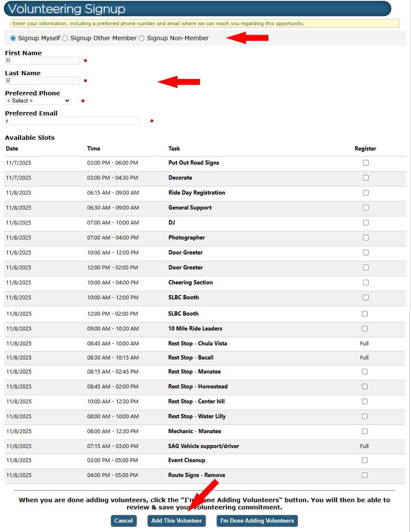
Task: Focus the Preferred Email field
Action: pos(72,121)
